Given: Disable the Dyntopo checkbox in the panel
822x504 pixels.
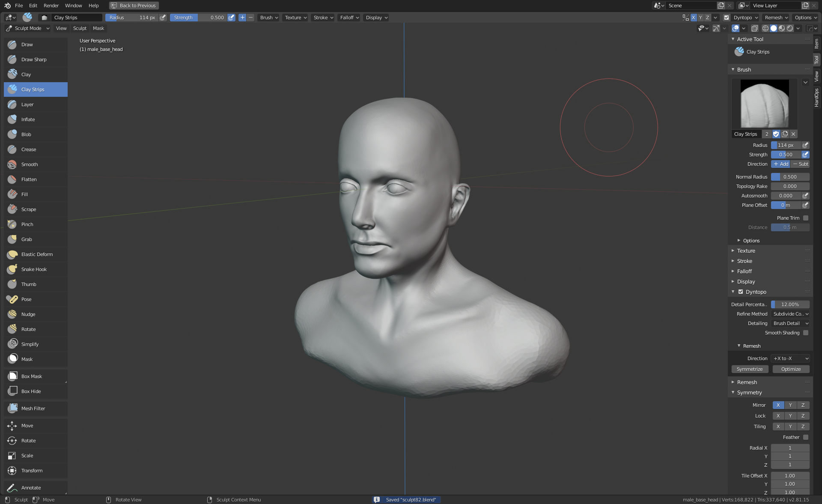Looking at the screenshot, I should 741,292.
